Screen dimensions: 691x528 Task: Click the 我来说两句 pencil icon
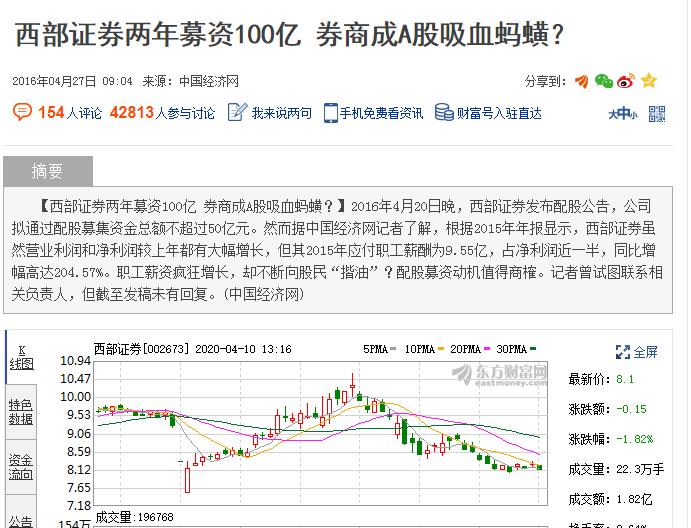point(237,112)
